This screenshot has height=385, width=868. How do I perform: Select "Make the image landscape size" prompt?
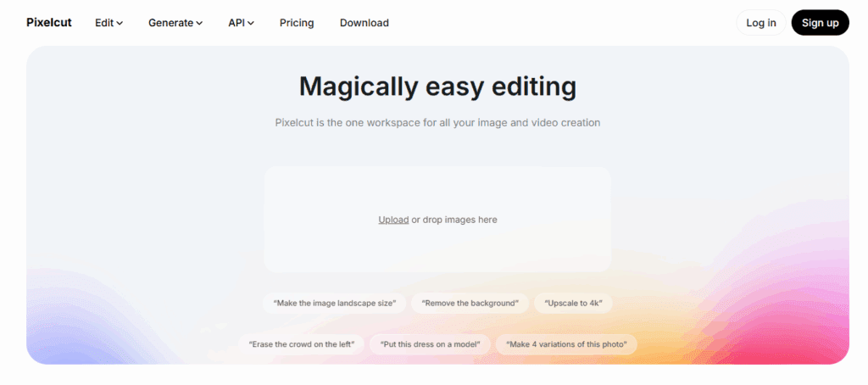(334, 303)
